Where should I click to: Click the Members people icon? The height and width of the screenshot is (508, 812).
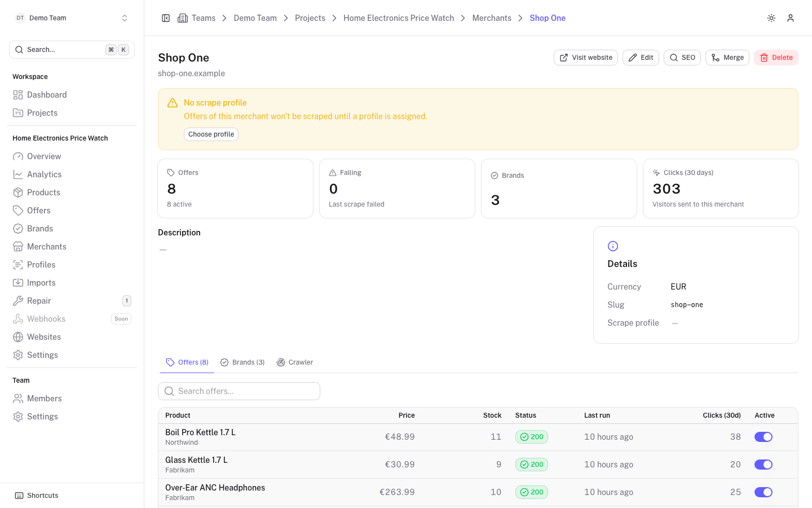click(18, 398)
